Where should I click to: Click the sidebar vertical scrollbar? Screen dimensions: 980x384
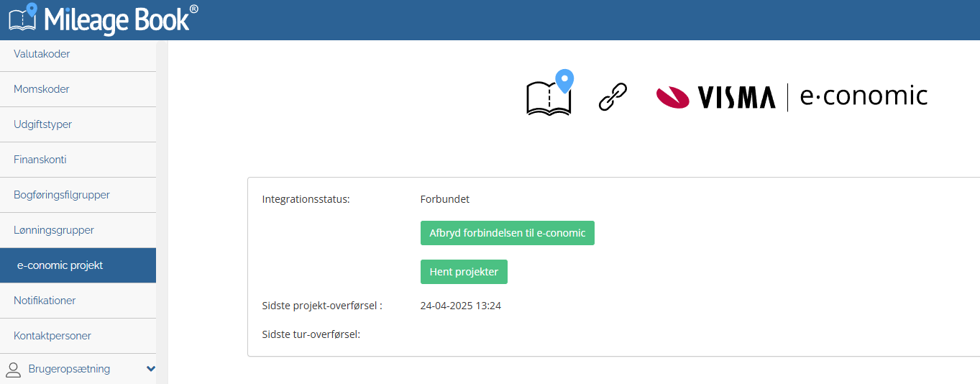[x=162, y=212]
